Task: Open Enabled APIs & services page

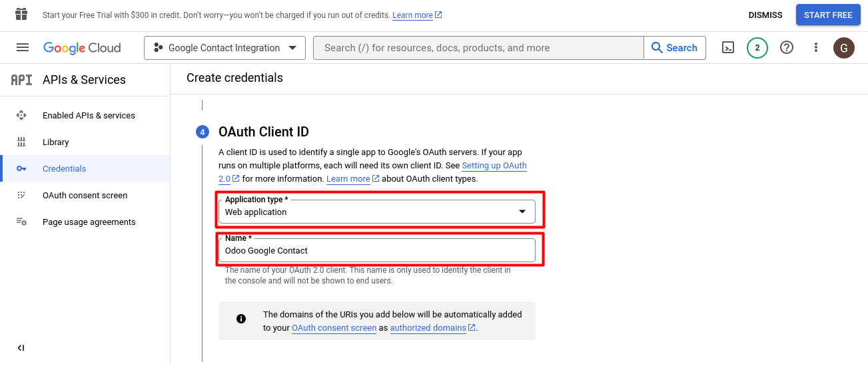Action: click(x=89, y=115)
